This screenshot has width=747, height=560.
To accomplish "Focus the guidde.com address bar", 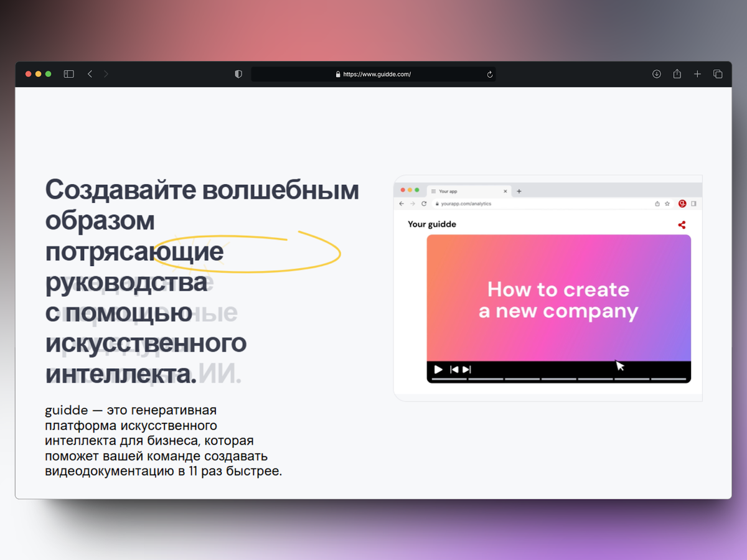I will pyautogui.click(x=374, y=74).
